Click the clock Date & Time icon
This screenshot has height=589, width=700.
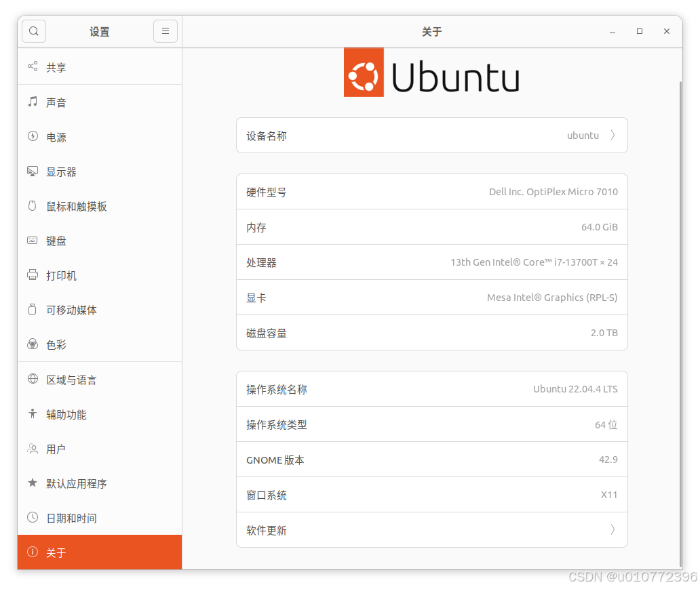pyautogui.click(x=33, y=518)
